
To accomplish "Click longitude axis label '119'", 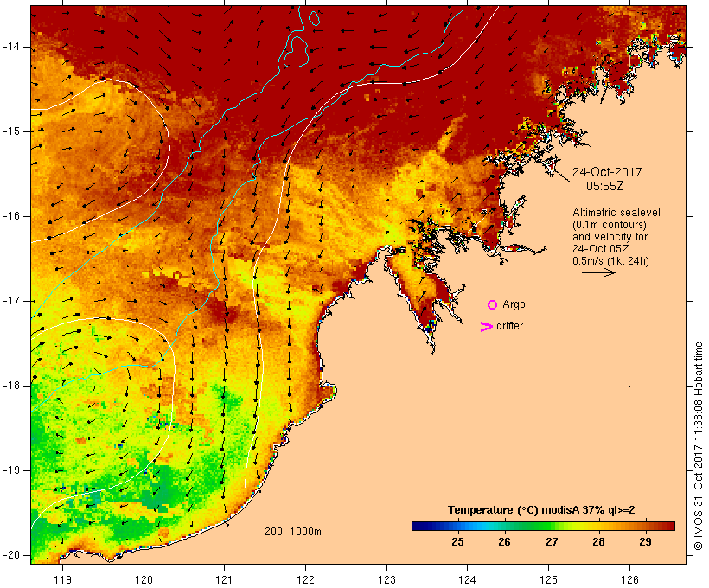I will (x=62, y=579).
